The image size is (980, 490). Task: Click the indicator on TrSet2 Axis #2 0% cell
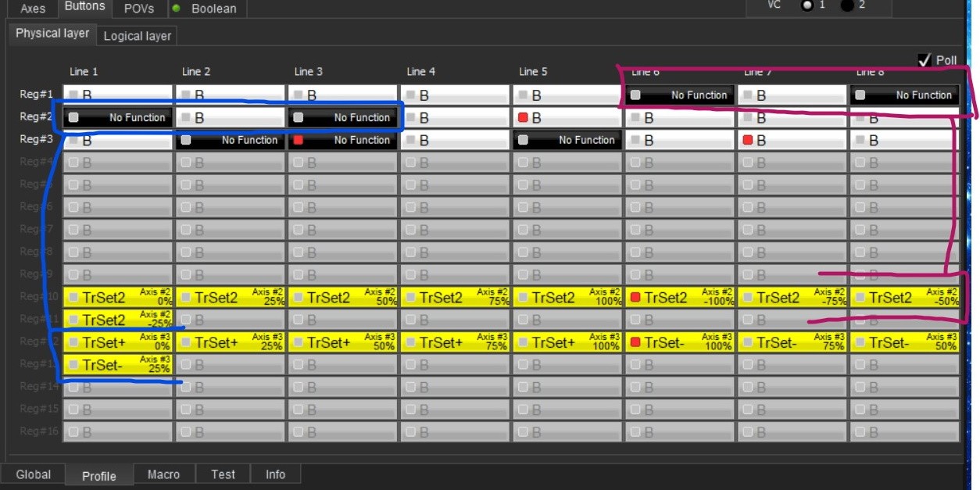73,298
